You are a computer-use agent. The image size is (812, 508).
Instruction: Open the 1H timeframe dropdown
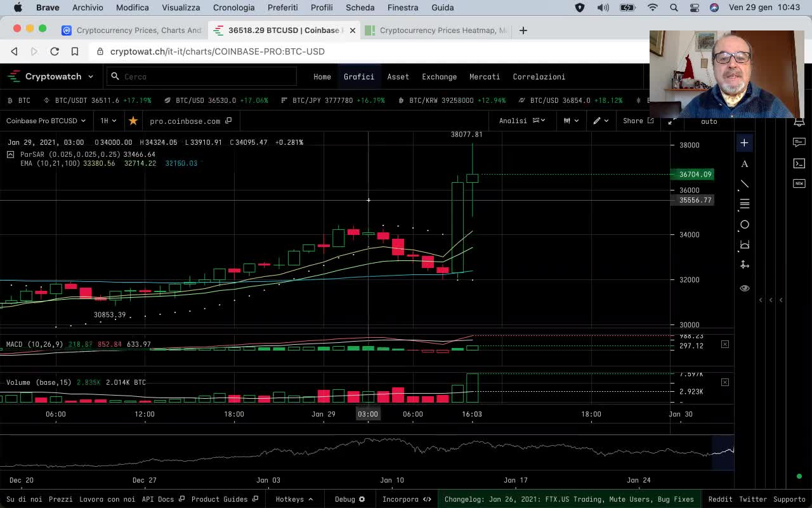pyautogui.click(x=108, y=121)
